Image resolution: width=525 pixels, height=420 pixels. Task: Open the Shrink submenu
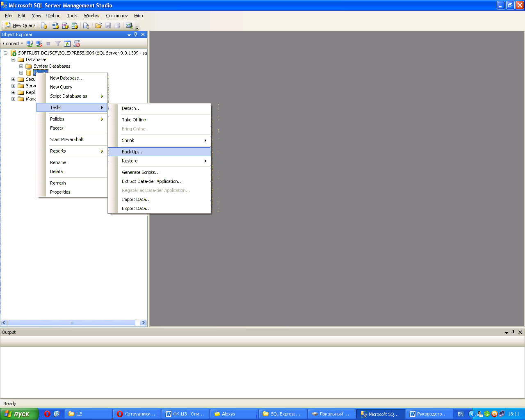(160, 140)
